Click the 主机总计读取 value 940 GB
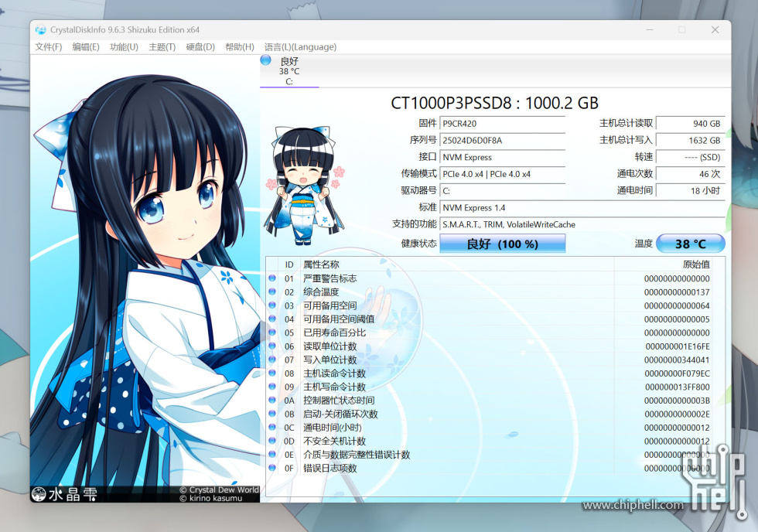This screenshot has width=758, height=532. [690, 124]
